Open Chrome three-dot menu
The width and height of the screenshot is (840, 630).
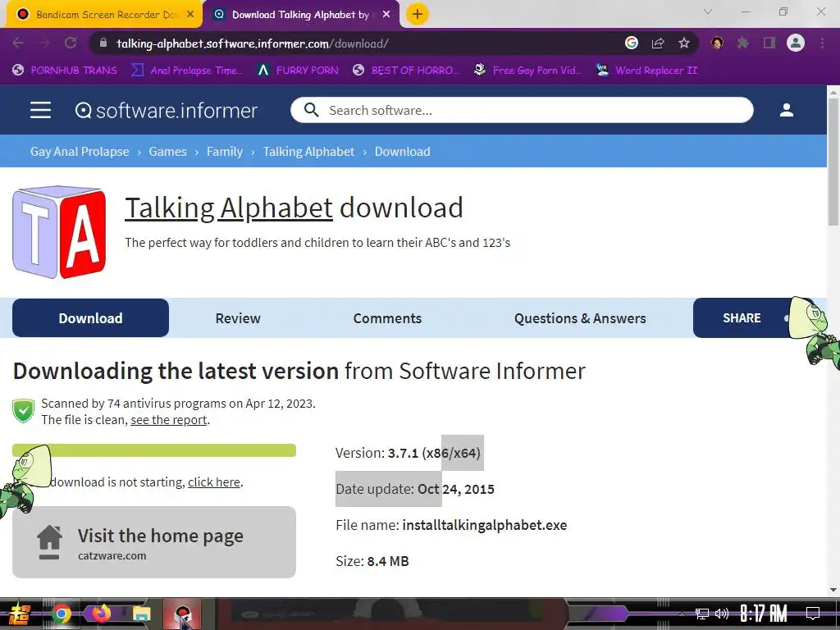tap(822, 43)
